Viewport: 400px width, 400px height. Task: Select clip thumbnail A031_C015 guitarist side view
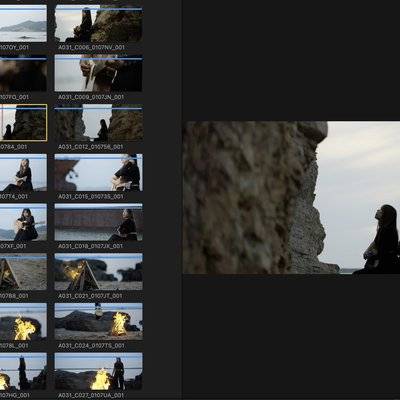tap(99, 173)
